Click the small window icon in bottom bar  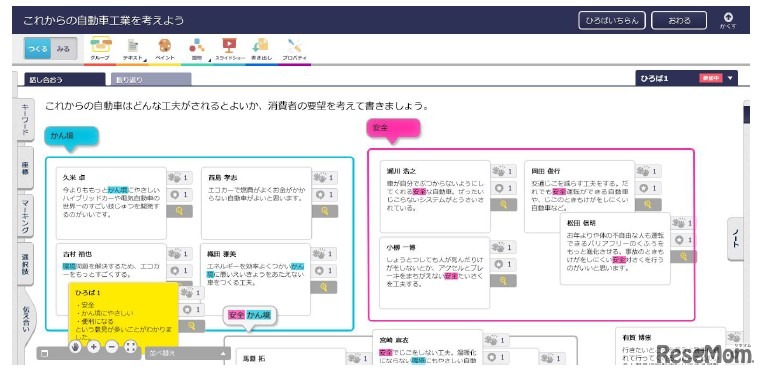45,353
